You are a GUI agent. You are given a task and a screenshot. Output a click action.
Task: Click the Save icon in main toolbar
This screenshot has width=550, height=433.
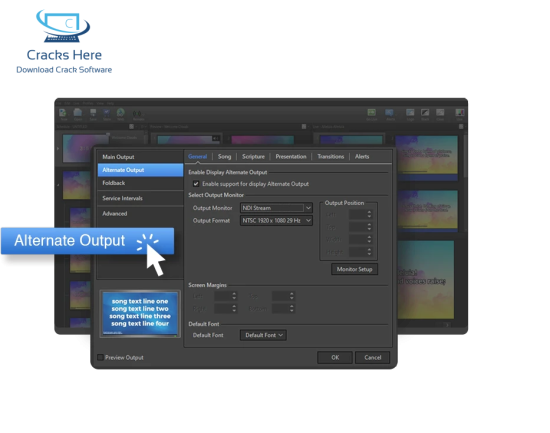coord(93,113)
